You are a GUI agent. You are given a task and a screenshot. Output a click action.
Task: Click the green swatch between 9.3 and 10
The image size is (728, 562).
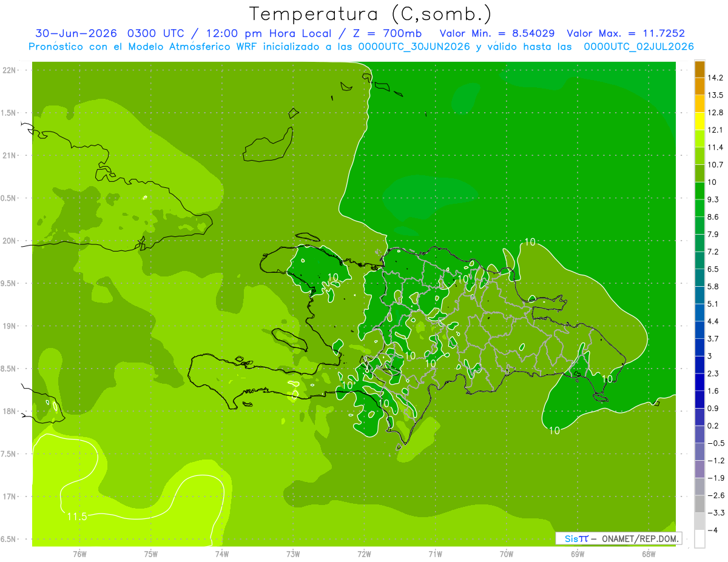point(699,191)
